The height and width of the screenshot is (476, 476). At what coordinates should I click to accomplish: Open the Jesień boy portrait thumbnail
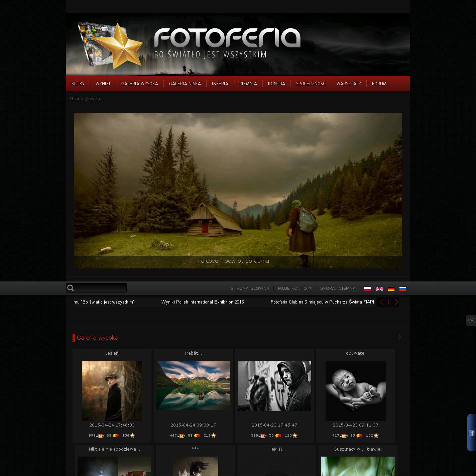pos(112,390)
